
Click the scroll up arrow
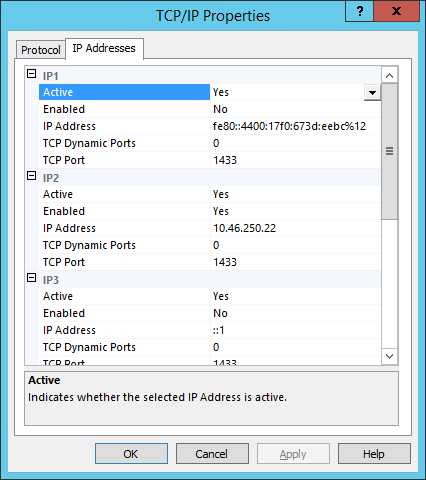(389, 75)
